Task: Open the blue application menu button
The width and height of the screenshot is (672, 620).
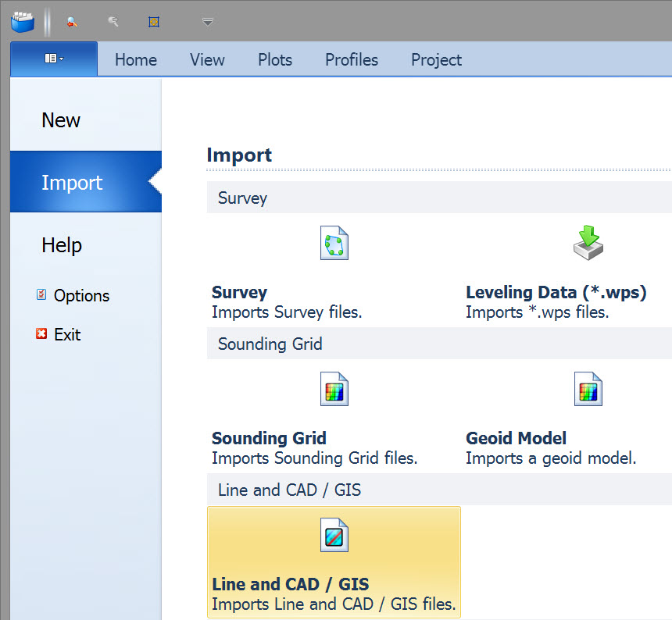Action: (x=53, y=59)
